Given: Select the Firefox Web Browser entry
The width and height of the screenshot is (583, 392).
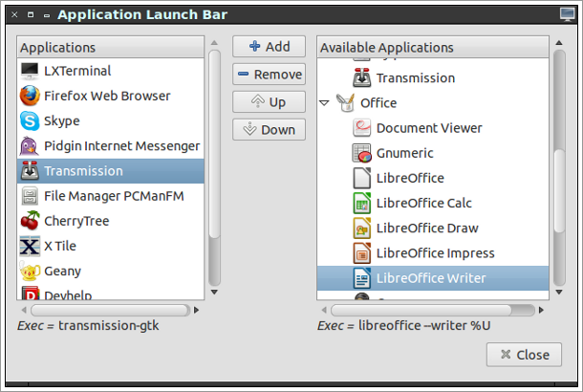Looking at the screenshot, I should click(111, 96).
